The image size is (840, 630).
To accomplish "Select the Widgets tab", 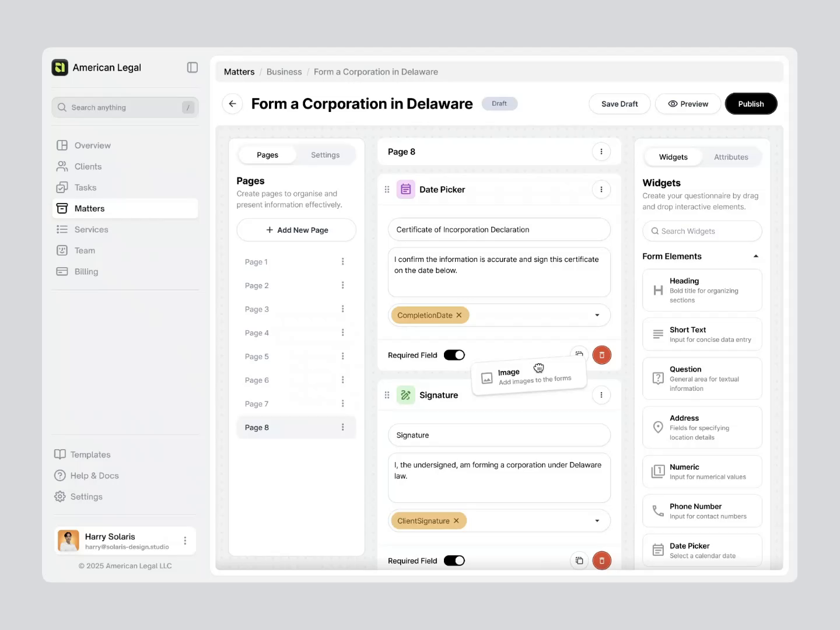I will pyautogui.click(x=673, y=157).
